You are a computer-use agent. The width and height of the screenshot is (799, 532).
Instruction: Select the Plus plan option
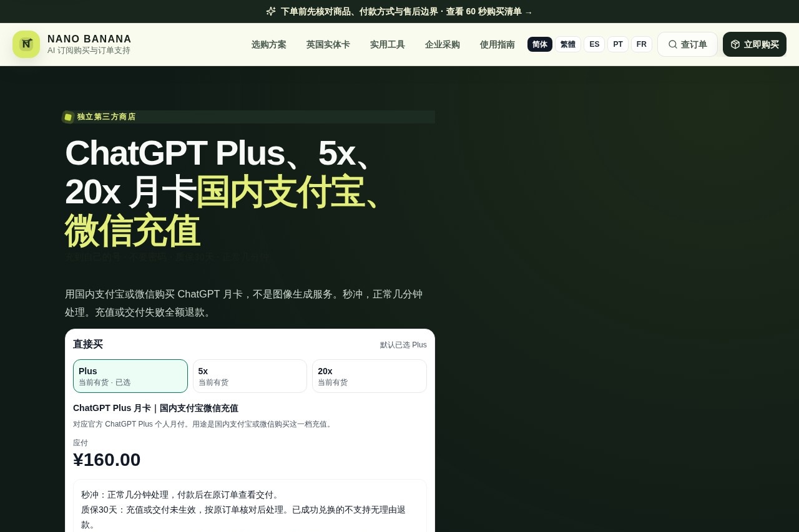pos(130,376)
